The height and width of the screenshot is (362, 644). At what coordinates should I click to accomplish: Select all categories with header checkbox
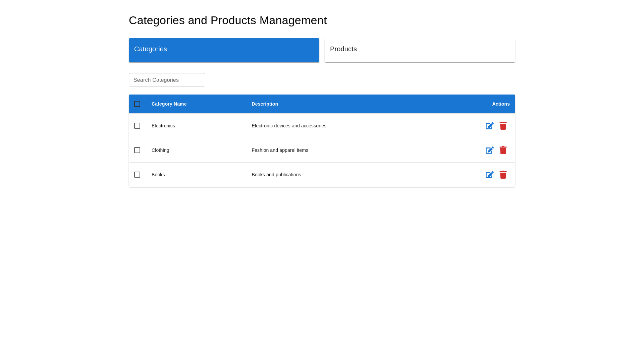pos(137,104)
